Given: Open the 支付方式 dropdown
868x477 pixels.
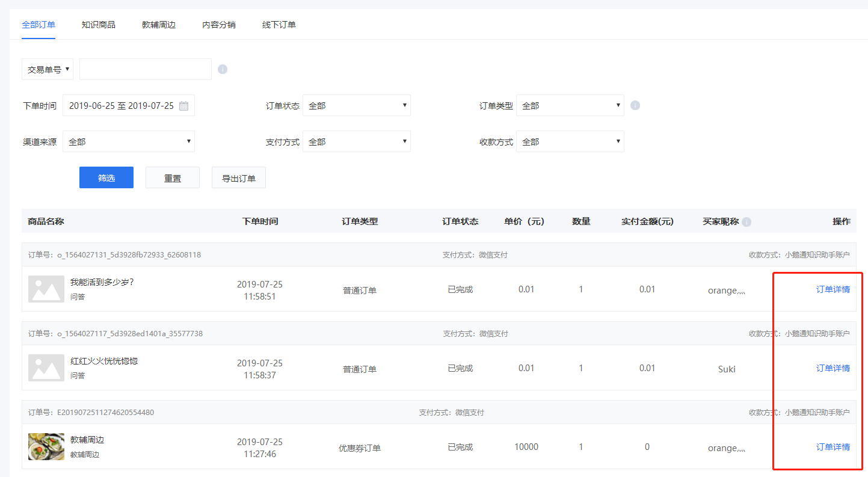Looking at the screenshot, I should click(357, 141).
